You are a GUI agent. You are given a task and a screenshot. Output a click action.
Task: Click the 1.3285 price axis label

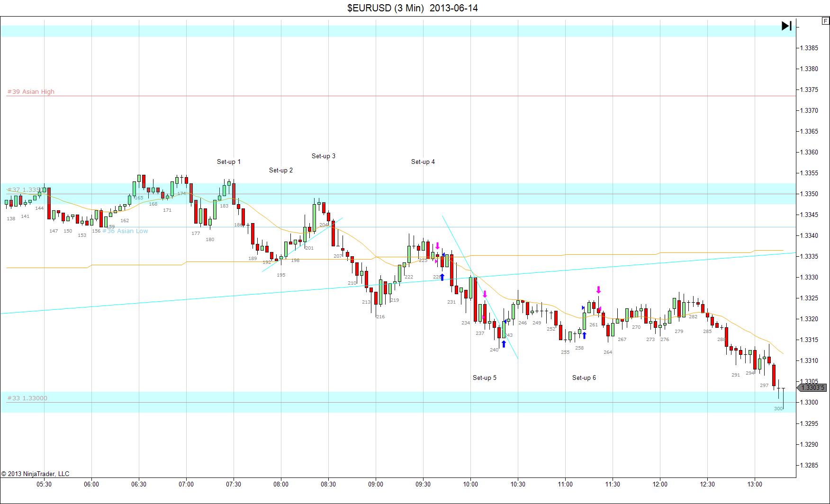click(809, 465)
